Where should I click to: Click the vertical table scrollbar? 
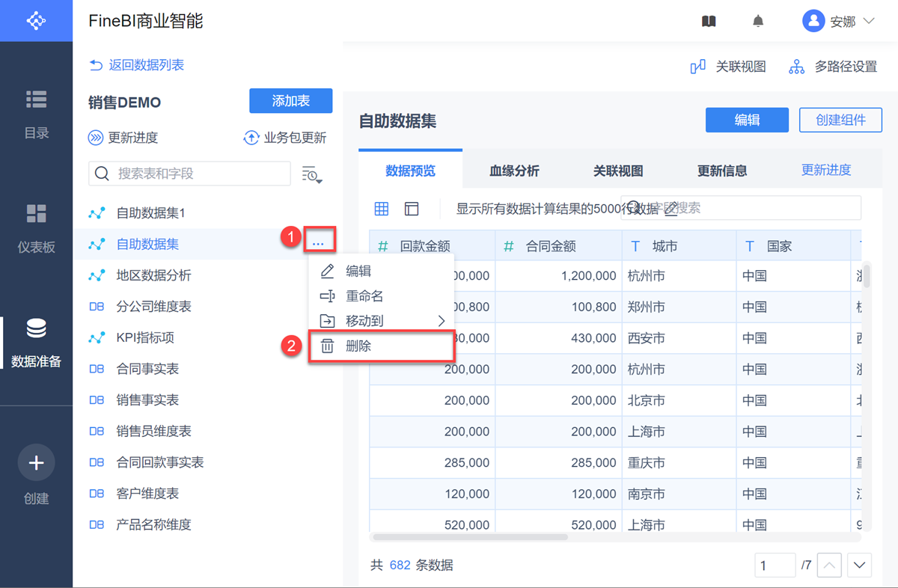(x=867, y=275)
